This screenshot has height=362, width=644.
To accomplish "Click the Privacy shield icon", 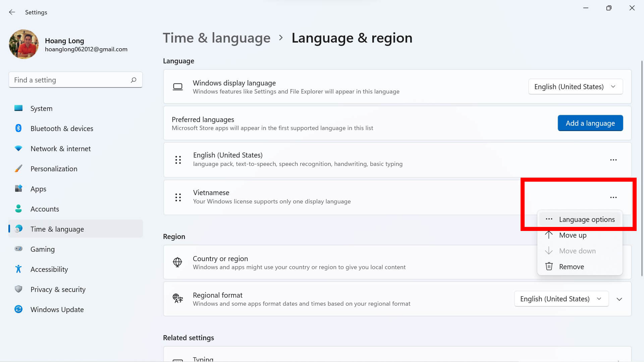I will [18, 289].
